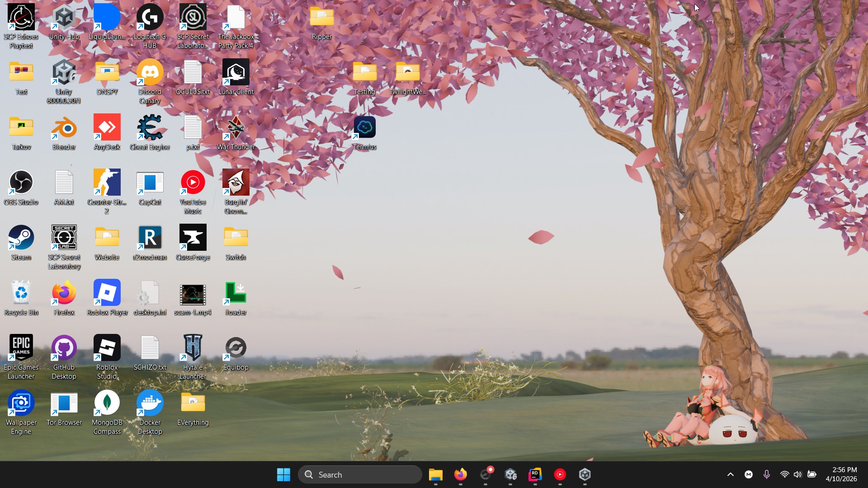The width and height of the screenshot is (868, 488).
Task: Select the p.txt file
Action: pyautogui.click(x=193, y=133)
